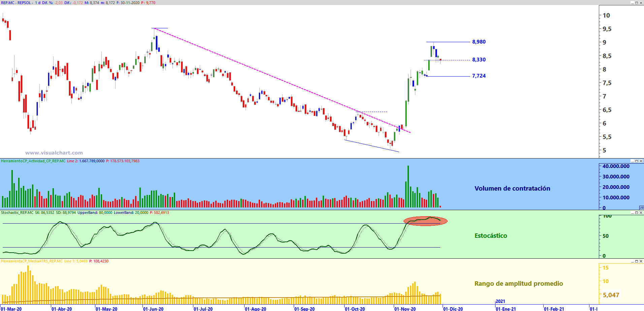The width and height of the screenshot is (644, 311).
Task: Minimize the volume (Actividad) panel
Action: click(x=633, y=161)
